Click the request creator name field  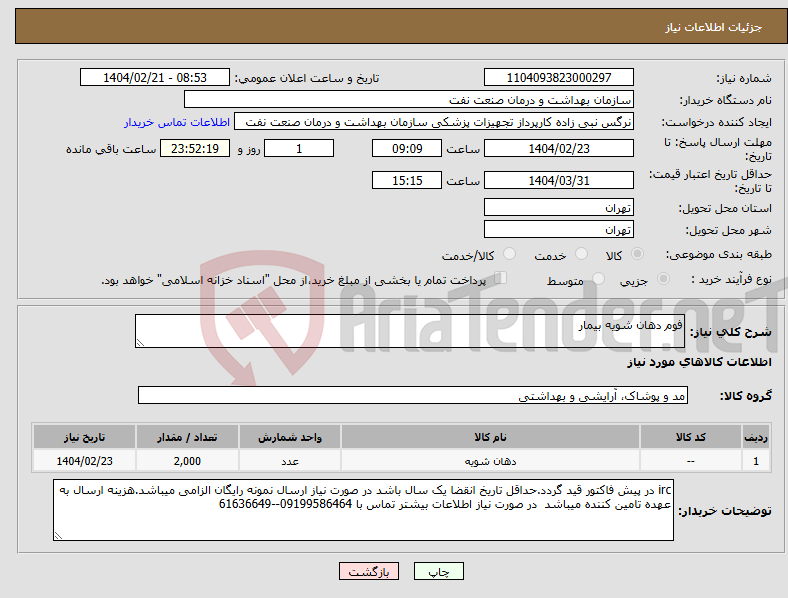[x=434, y=122]
